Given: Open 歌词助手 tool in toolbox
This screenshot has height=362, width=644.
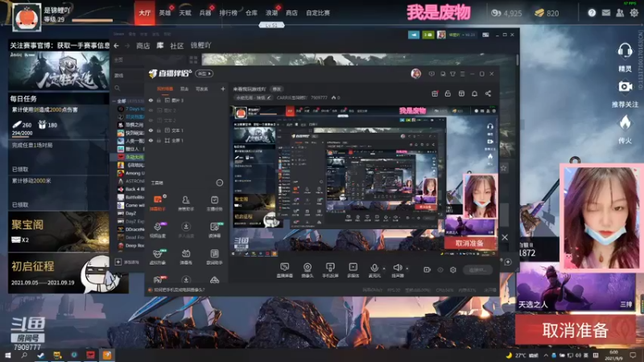Looking at the screenshot, I should pyautogui.click(x=214, y=257).
